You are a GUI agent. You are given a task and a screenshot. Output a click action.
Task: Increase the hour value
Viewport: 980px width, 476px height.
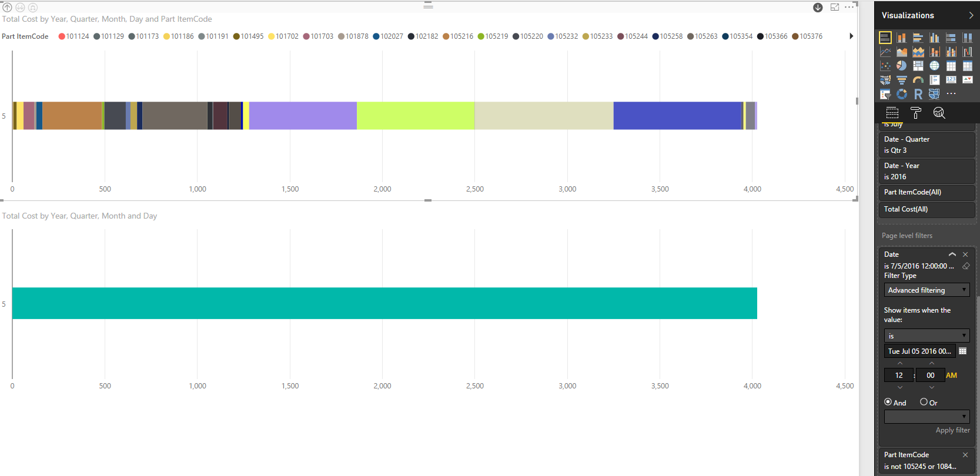tap(899, 364)
